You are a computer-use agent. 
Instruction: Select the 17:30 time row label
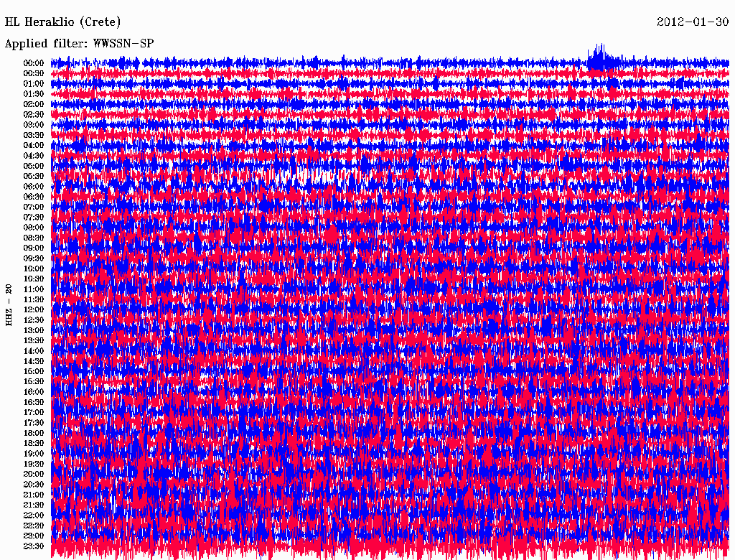point(34,423)
